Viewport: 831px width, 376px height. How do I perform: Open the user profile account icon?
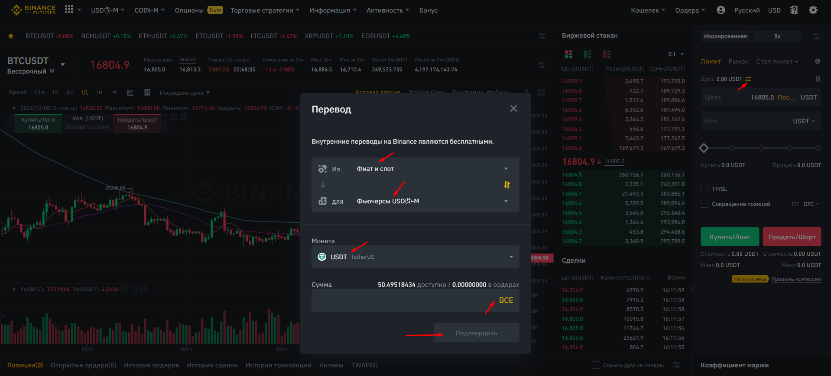pyautogui.click(x=720, y=10)
